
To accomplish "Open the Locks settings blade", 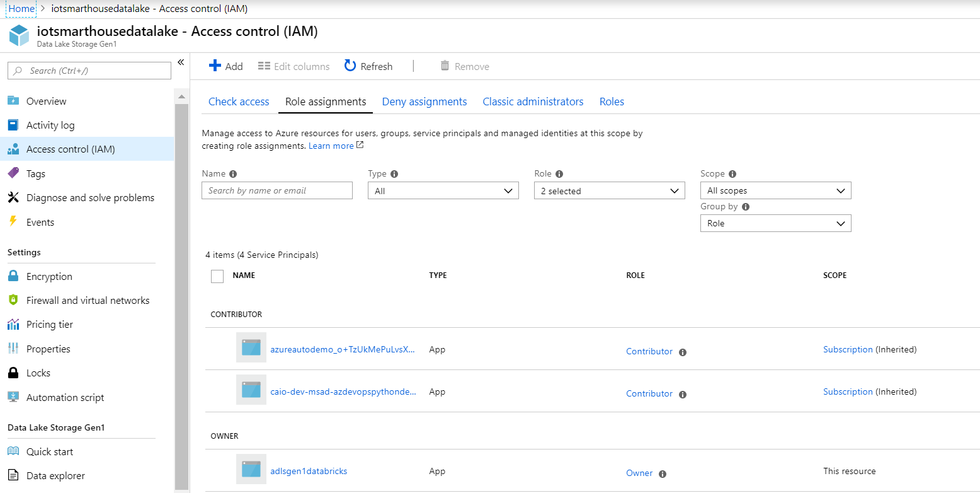I will point(37,373).
